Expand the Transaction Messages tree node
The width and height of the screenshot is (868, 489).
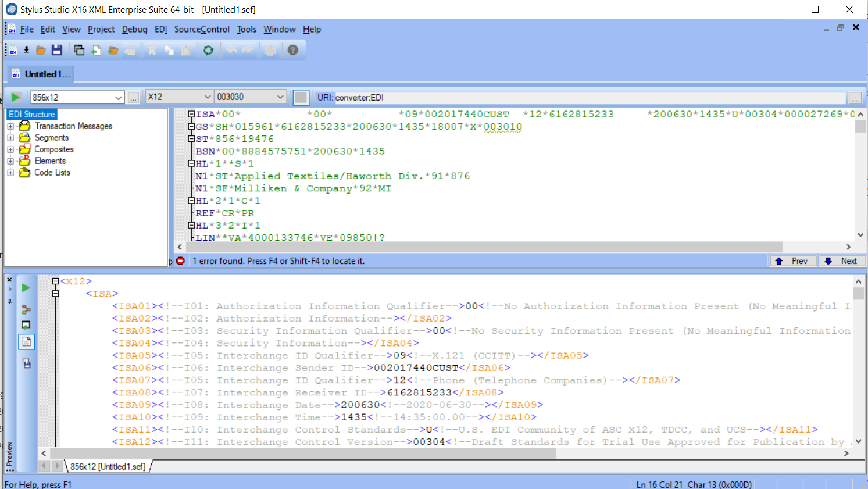pyautogui.click(x=10, y=126)
